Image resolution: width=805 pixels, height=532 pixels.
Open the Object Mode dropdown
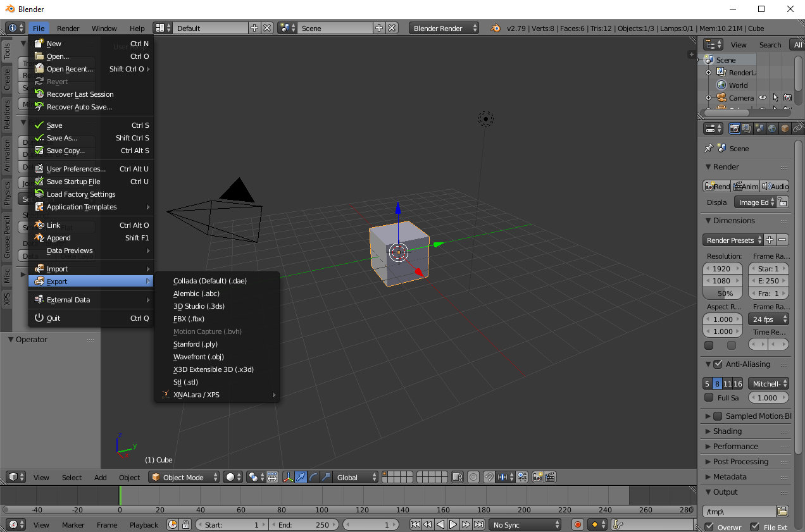point(184,477)
